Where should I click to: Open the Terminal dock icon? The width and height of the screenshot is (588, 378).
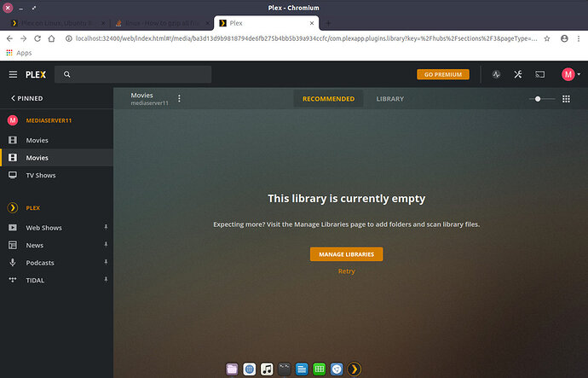click(285, 369)
